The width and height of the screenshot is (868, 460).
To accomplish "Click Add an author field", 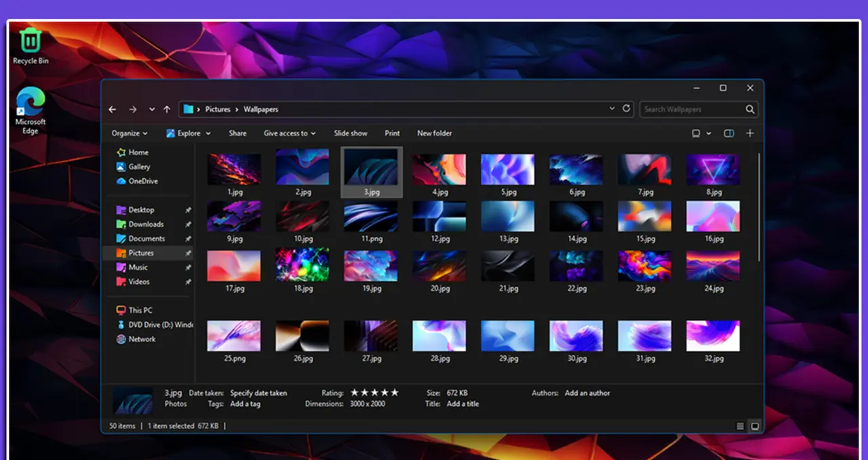I will 587,393.
